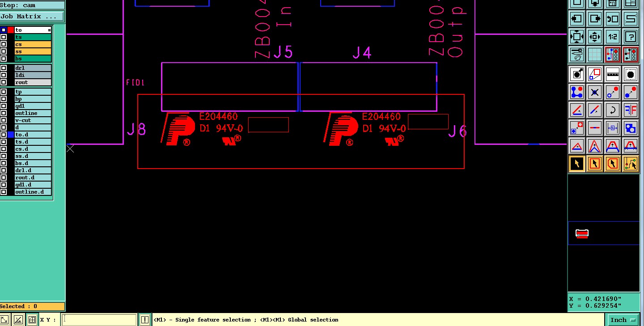Select the 'cs.d' layer row

point(33,149)
